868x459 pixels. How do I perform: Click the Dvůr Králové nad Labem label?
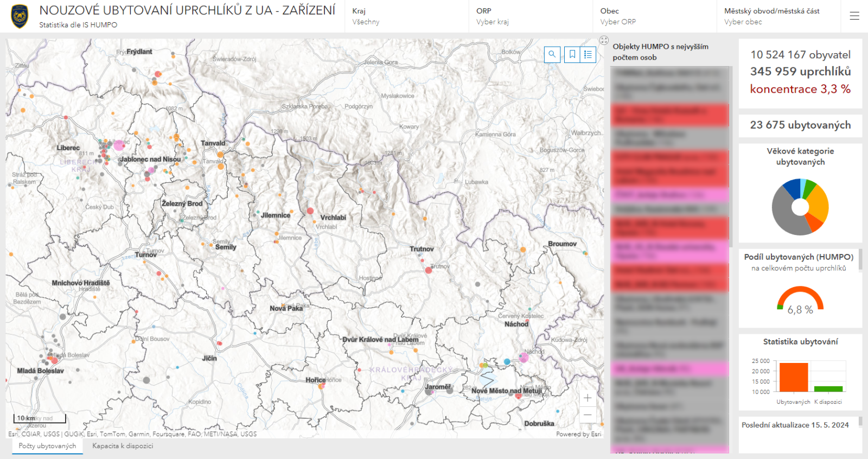pyautogui.click(x=380, y=340)
